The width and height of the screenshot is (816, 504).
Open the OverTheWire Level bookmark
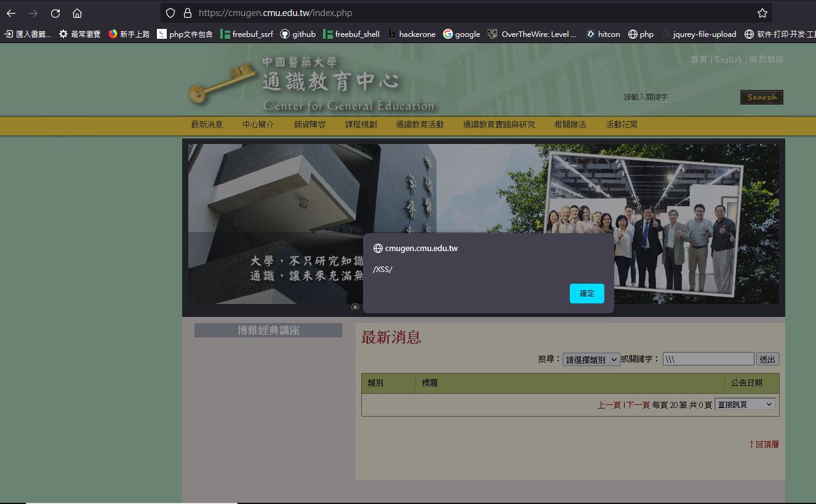click(532, 34)
